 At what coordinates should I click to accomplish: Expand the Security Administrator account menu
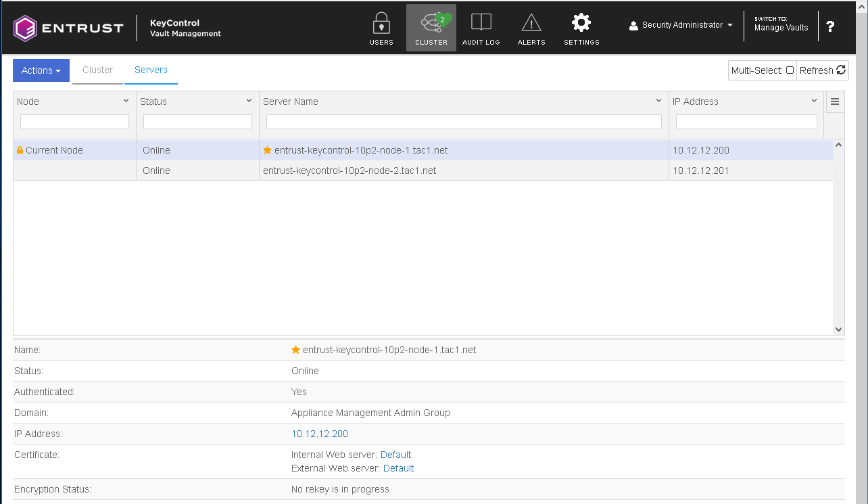point(681,25)
